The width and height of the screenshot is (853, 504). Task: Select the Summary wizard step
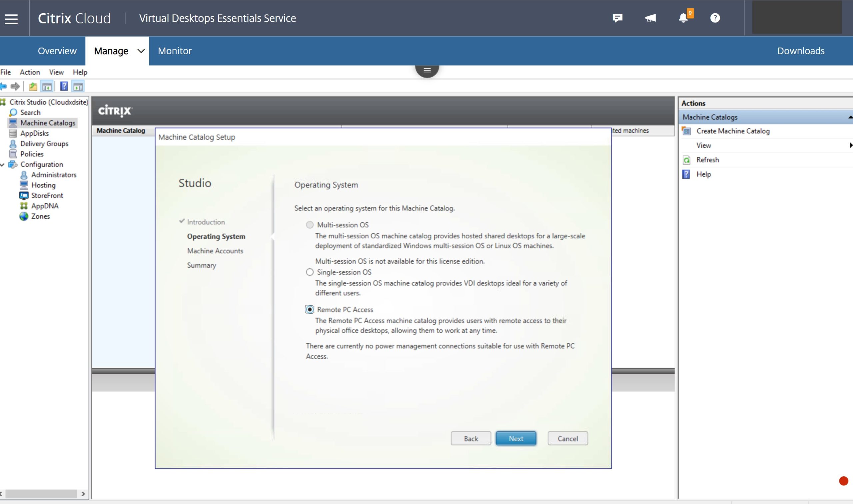point(202,265)
